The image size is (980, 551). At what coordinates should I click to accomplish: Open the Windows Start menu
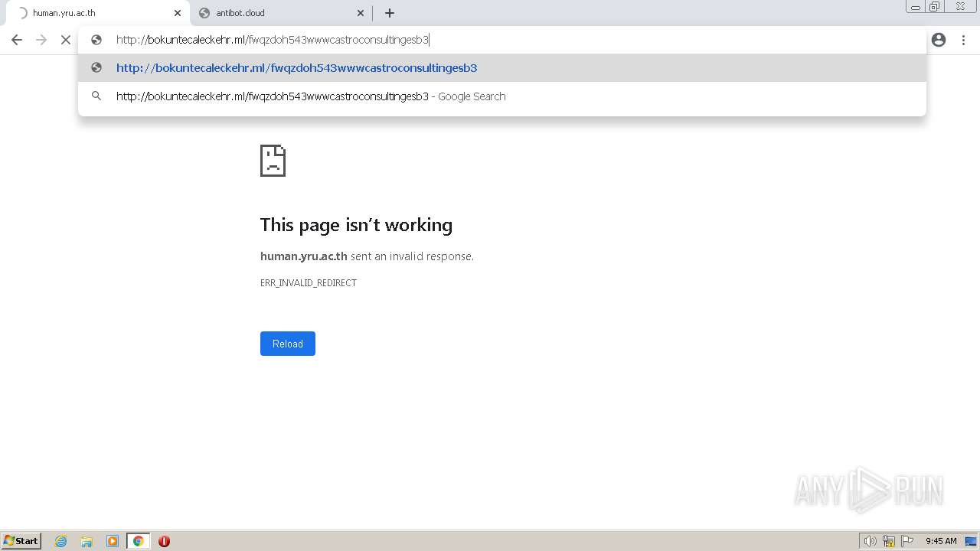coord(21,541)
